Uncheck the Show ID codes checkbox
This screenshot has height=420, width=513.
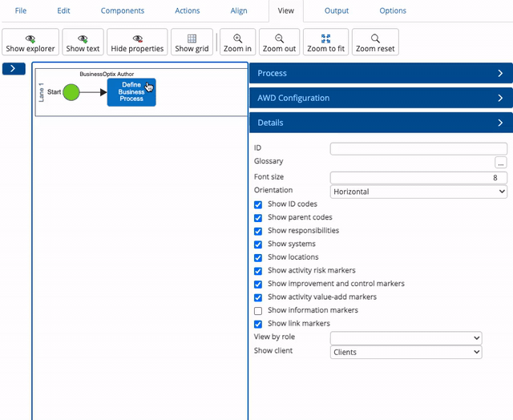pyautogui.click(x=258, y=204)
